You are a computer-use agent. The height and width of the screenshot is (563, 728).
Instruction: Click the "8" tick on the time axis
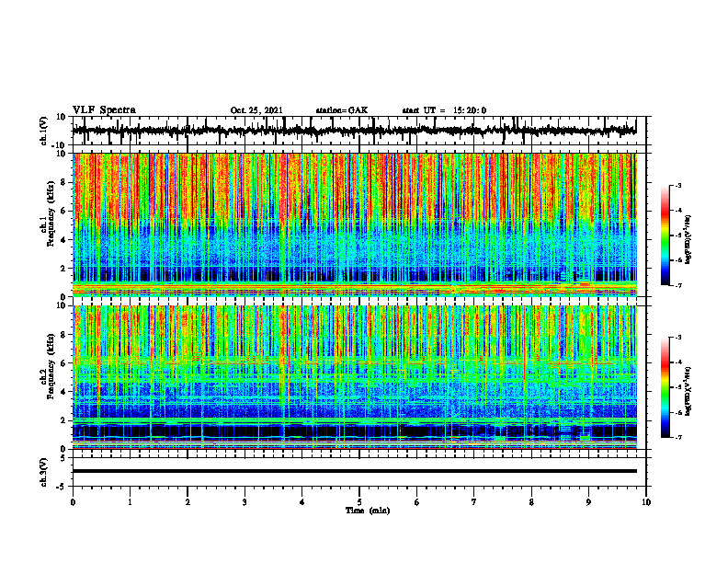click(531, 502)
